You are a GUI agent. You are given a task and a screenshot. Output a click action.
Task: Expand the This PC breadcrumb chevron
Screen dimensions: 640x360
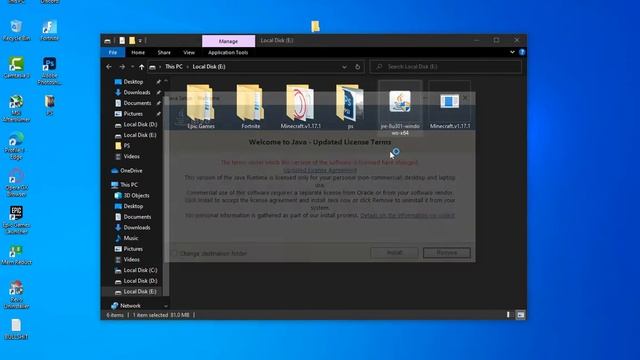tap(188, 67)
